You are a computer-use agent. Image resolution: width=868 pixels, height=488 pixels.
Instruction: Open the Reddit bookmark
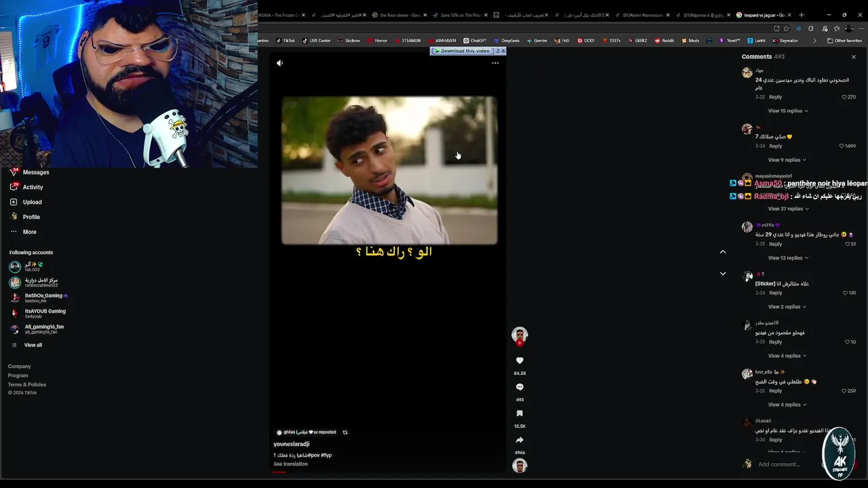pyautogui.click(x=665, y=41)
